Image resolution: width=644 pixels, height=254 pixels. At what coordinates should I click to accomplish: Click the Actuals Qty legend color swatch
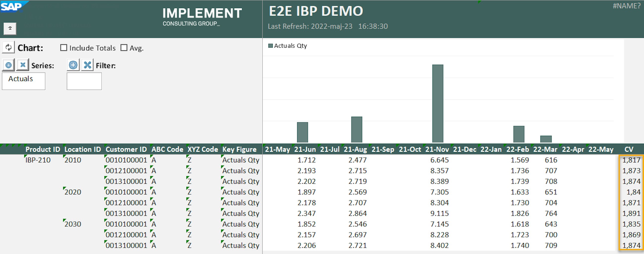270,46
